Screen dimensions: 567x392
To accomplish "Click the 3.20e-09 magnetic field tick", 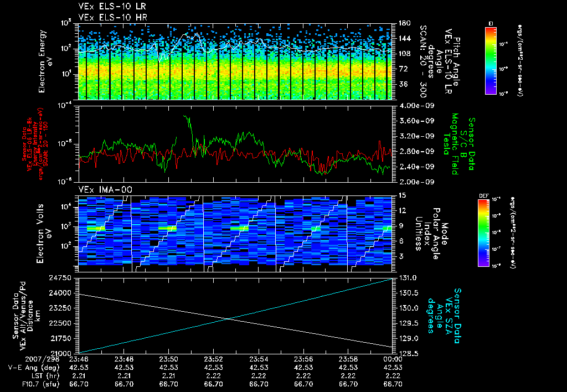I will (x=416, y=136).
